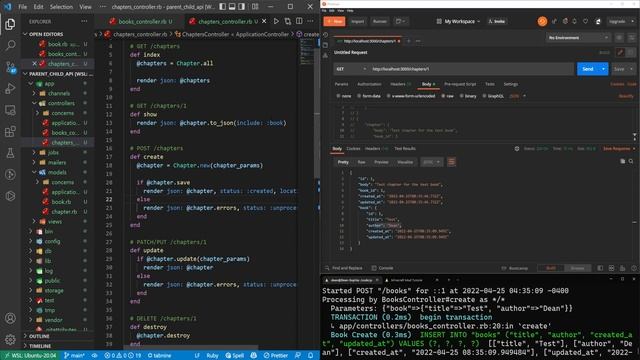
Task: Expand the OUTLINE section
Action: pyautogui.click(x=39, y=336)
